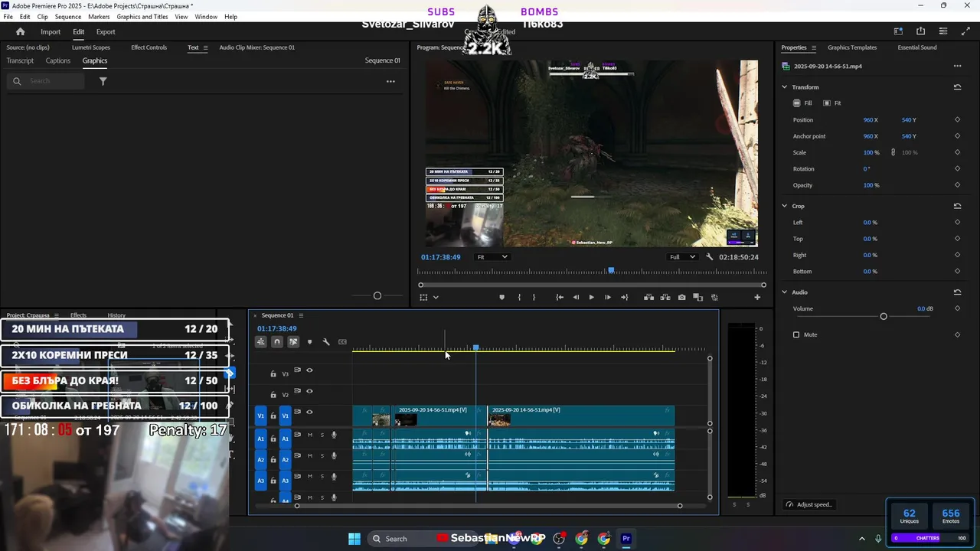Switch to the Captions tab
The height and width of the screenshot is (551, 980).
[57, 60]
